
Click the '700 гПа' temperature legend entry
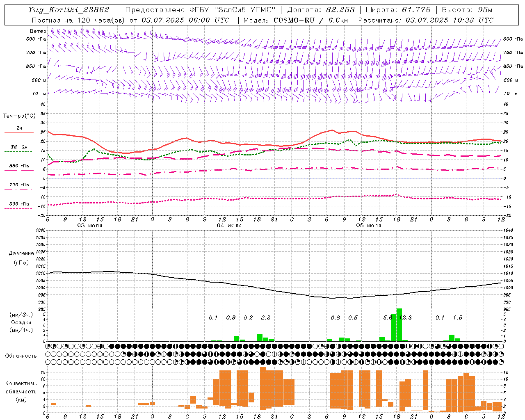coord(19,185)
